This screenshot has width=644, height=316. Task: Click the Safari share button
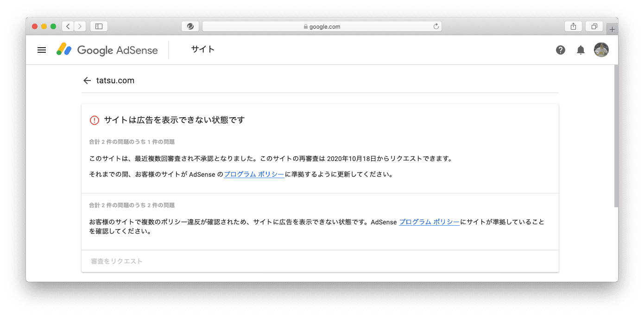click(573, 26)
